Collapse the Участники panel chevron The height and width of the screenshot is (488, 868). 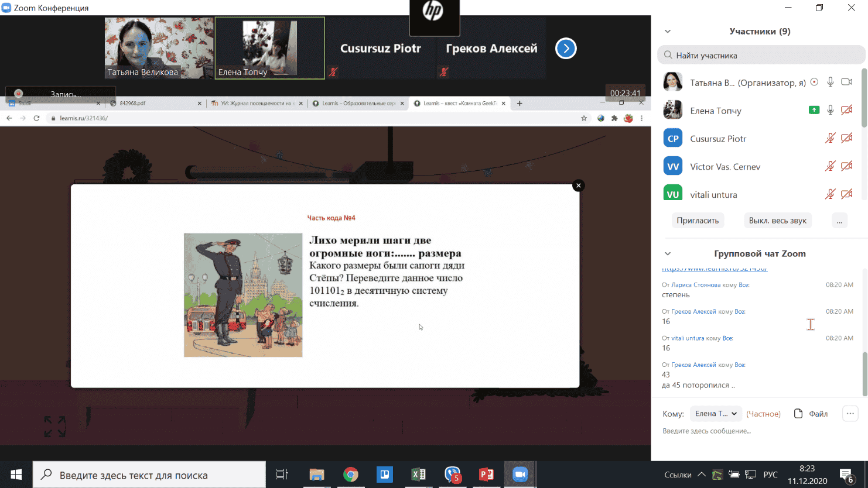pyautogui.click(x=668, y=32)
